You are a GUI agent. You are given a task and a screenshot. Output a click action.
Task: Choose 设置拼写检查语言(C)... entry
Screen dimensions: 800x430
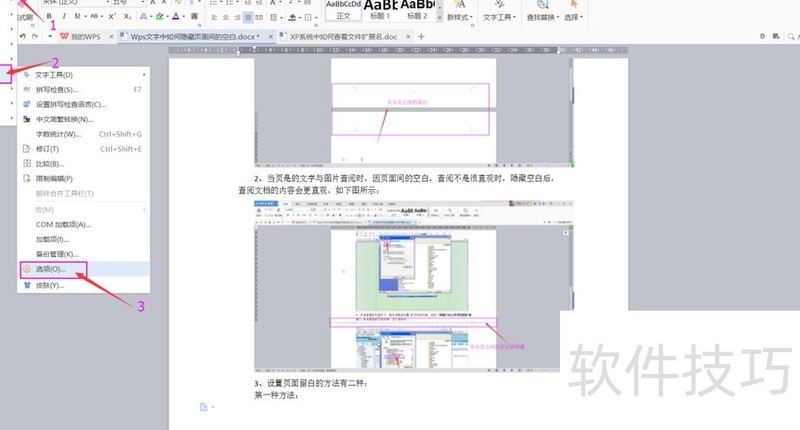(84, 105)
